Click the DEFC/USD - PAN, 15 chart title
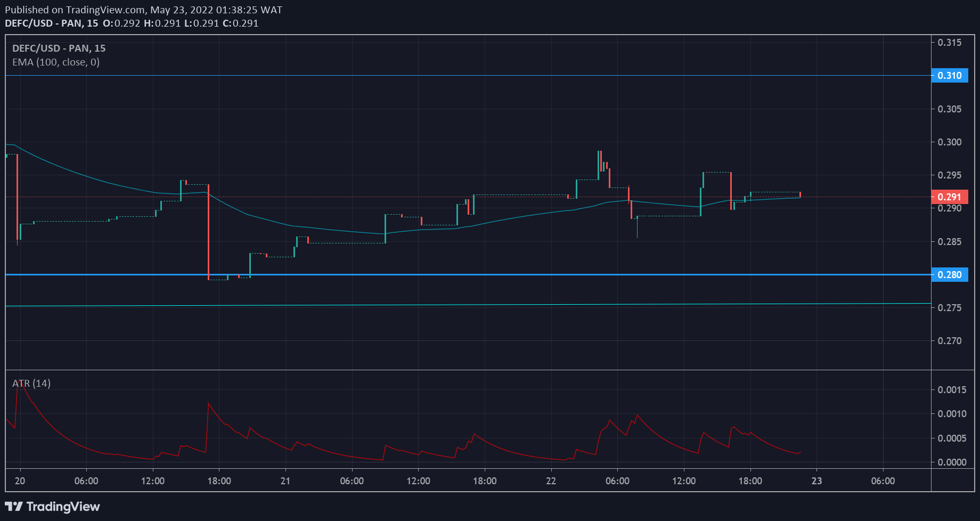Image resolution: width=980 pixels, height=521 pixels. coord(59,48)
